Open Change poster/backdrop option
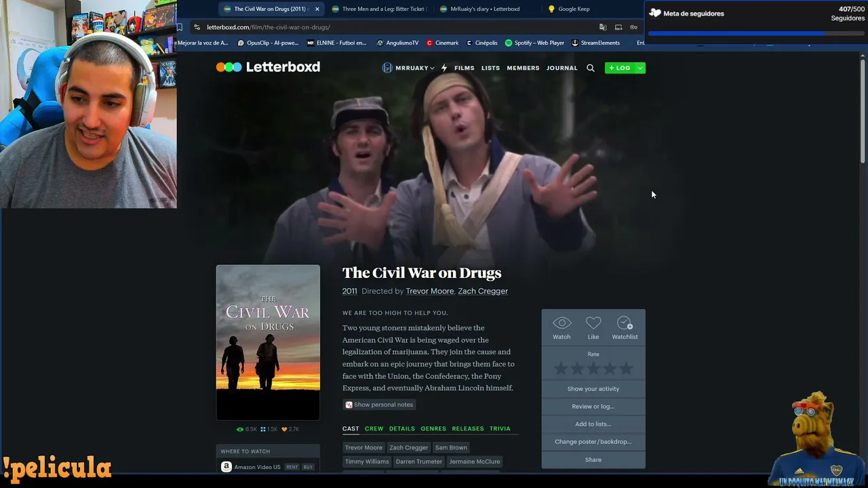Screen dimensions: 868x488 point(593,442)
